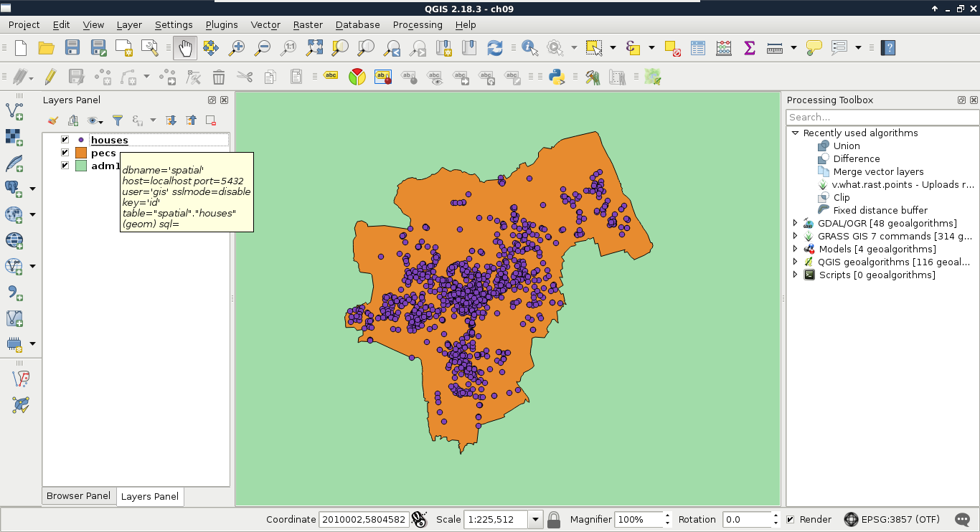
Task: Click the Refresh map icon
Action: click(x=495, y=48)
